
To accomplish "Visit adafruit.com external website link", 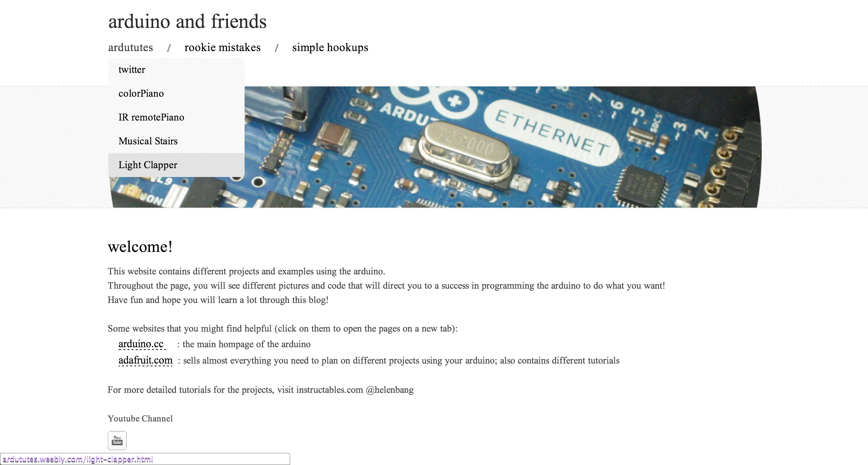I will pyautogui.click(x=145, y=359).
